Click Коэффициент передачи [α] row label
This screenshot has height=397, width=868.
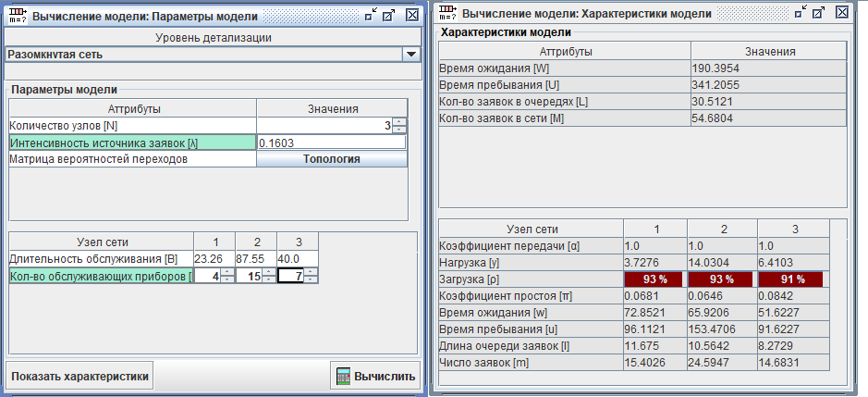tap(531, 246)
